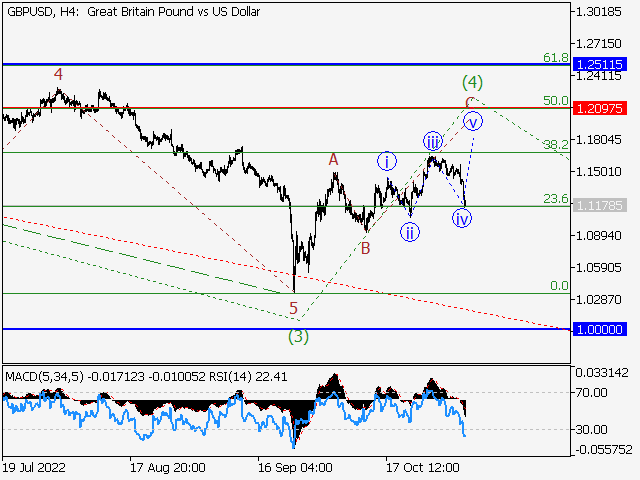Click the GBPUSD, H4 chart title

click(133, 12)
